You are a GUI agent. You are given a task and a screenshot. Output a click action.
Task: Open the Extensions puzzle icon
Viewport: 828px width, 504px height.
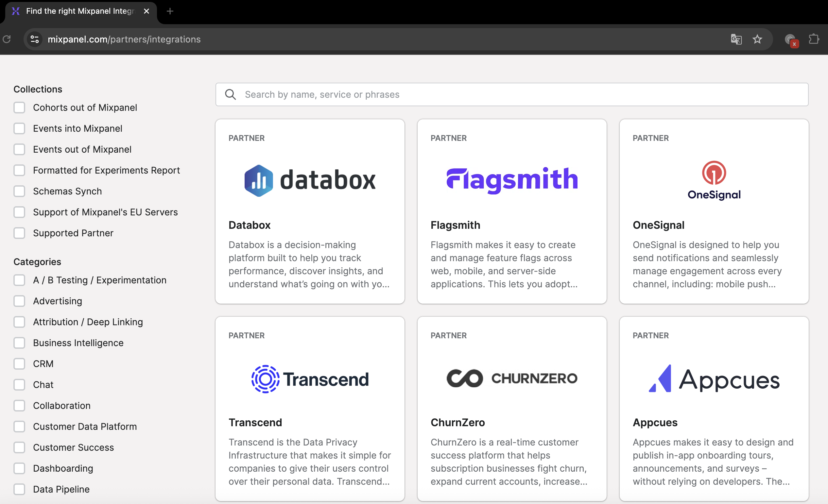coord(814,39)
